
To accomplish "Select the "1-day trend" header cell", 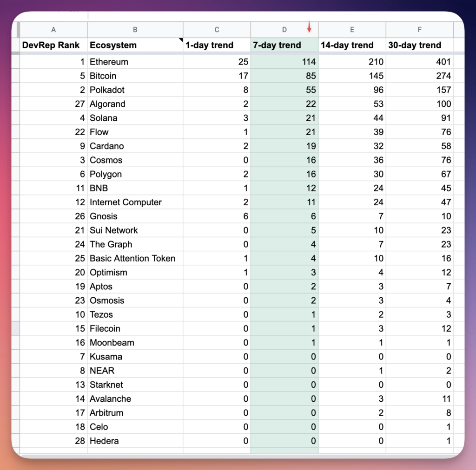I will [x=217, y=45].
